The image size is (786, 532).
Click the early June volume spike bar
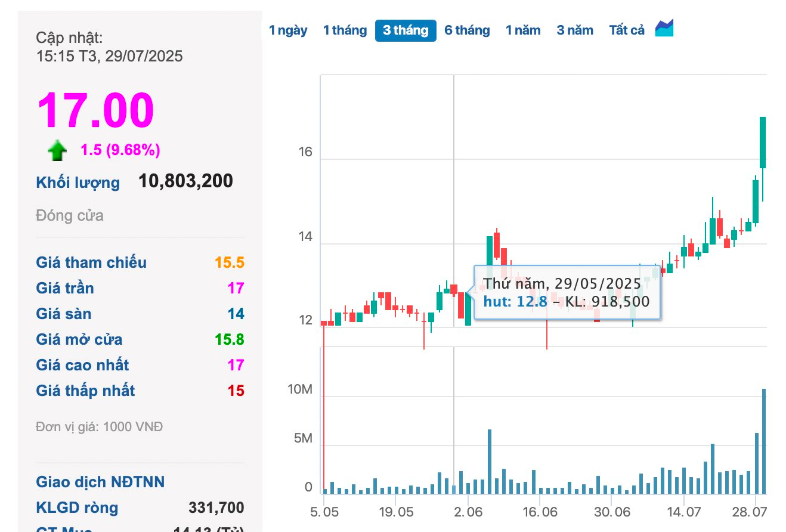tap(490, 462)
